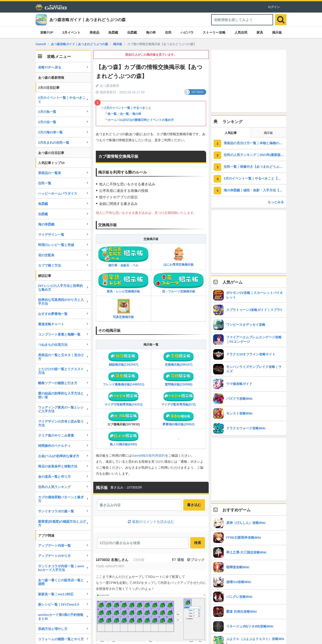Open the ウマ娘攻略ガイド game icon
The image size is (322, 644).
218,384
